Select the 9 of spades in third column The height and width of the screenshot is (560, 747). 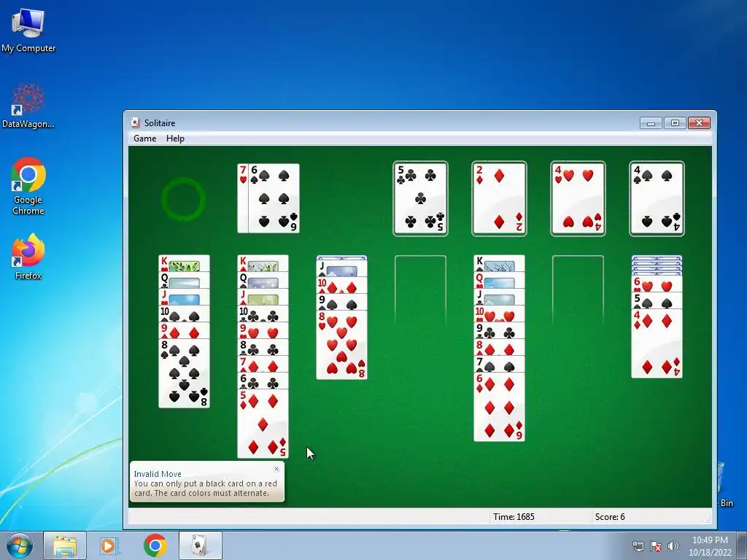341,302
